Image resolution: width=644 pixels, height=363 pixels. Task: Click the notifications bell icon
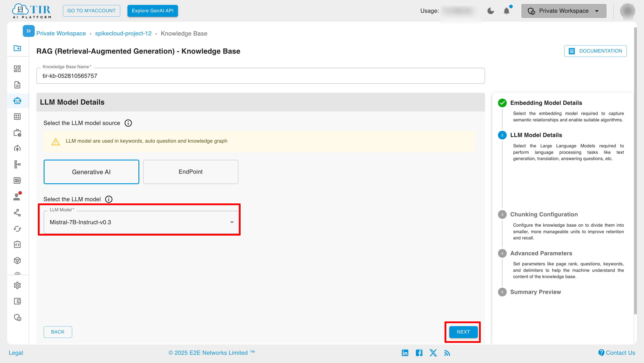[507, 11]
